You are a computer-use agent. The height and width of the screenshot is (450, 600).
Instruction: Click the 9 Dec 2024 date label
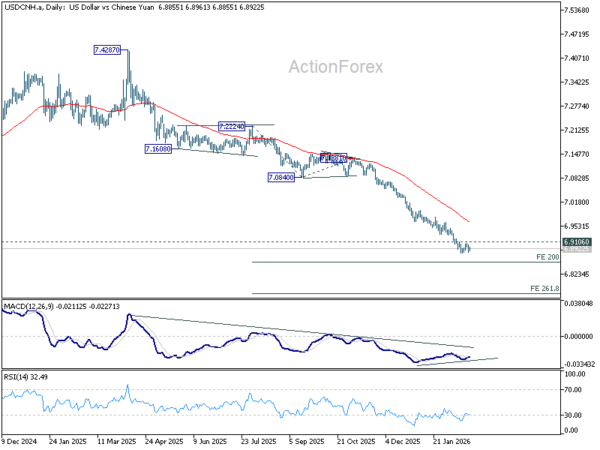pyautogui.click(x=20, y=438)
